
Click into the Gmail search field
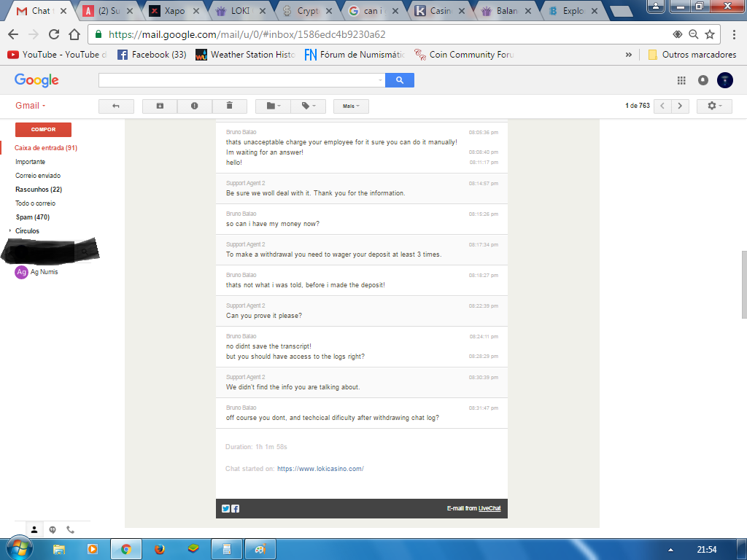point(238,80)
